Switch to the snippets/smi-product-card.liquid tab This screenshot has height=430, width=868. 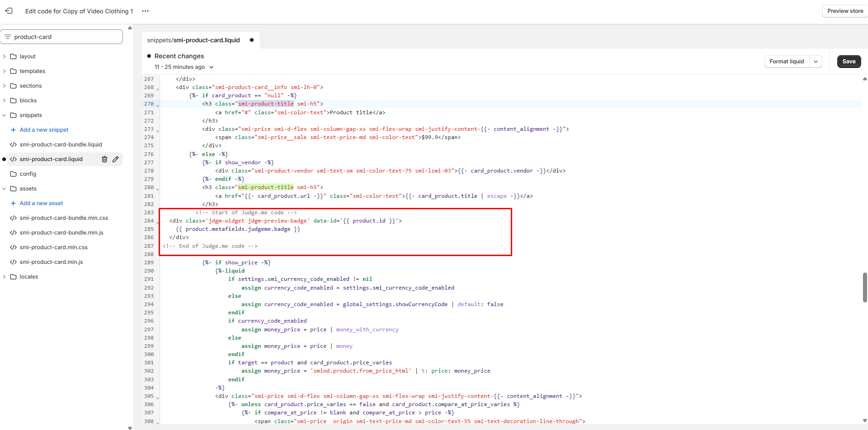pos(200,40)
